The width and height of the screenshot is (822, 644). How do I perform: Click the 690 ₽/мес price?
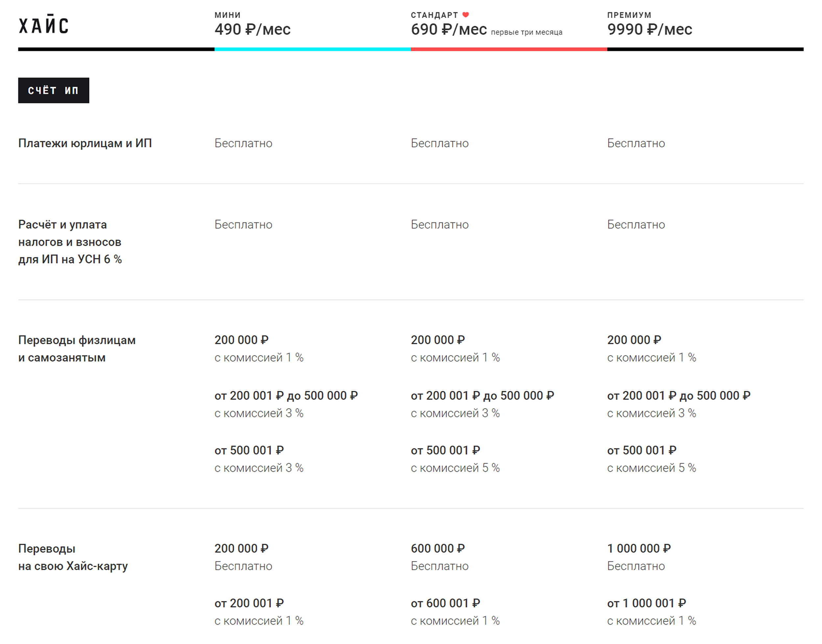click(448, 29)
